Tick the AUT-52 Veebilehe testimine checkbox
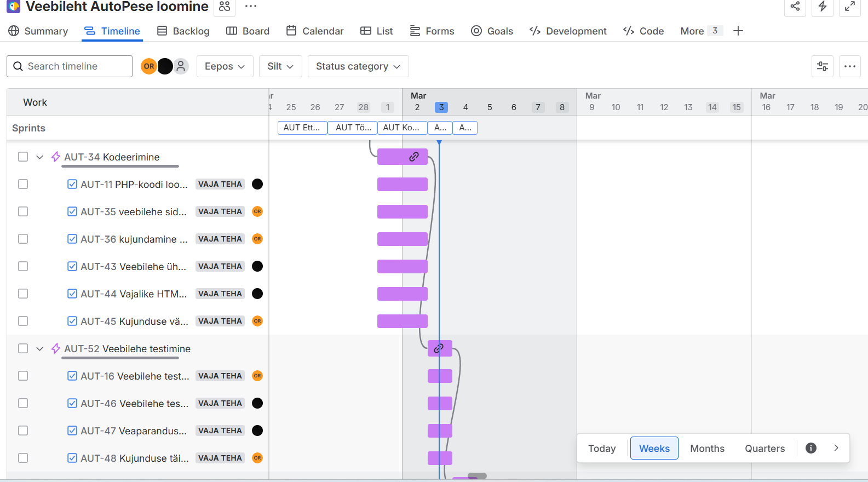Image resolution: width=868 pixels, height=482 pixels. [23, 348]
